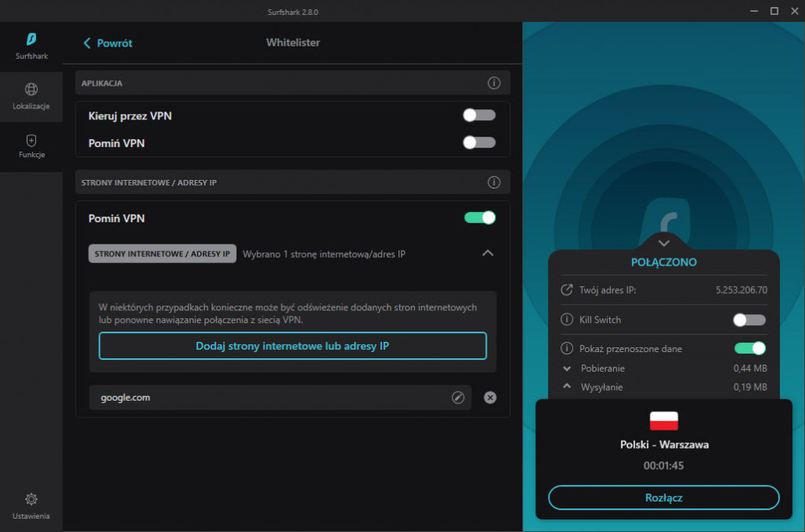
Task: Enable Kieruj przez VPN for applications
Action: point(479,116)
